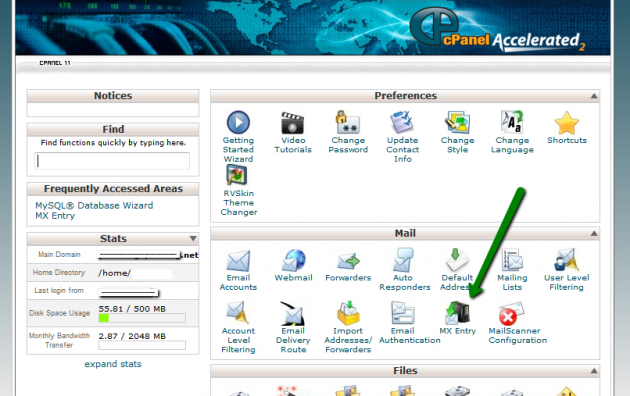
Task: Click the MySQL Database Wizard link
Action: [x=94, y=206]
